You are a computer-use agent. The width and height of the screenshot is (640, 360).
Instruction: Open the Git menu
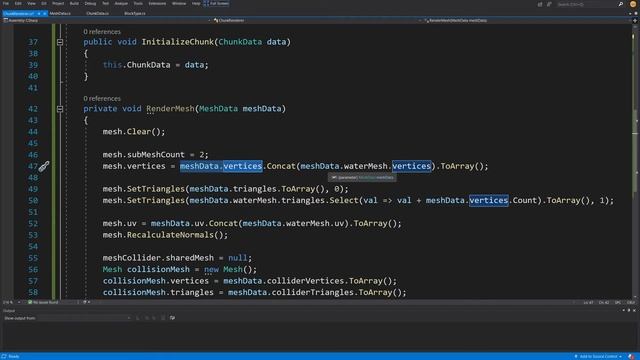tap(44, 3)
